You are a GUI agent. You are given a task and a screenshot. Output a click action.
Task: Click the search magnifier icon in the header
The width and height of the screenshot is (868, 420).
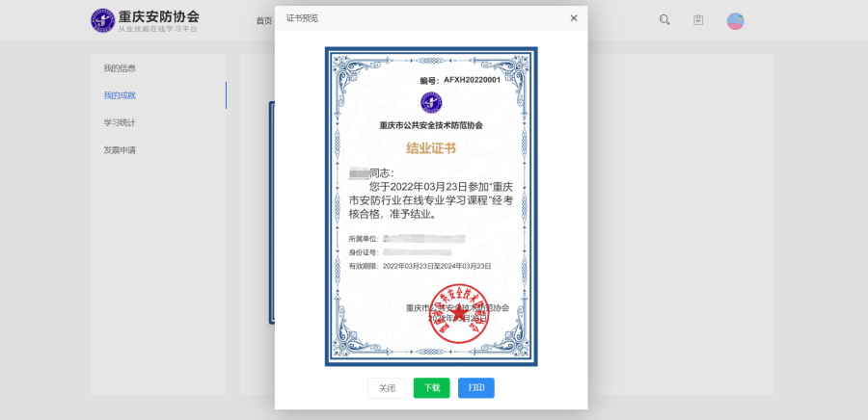coord(665,20)
